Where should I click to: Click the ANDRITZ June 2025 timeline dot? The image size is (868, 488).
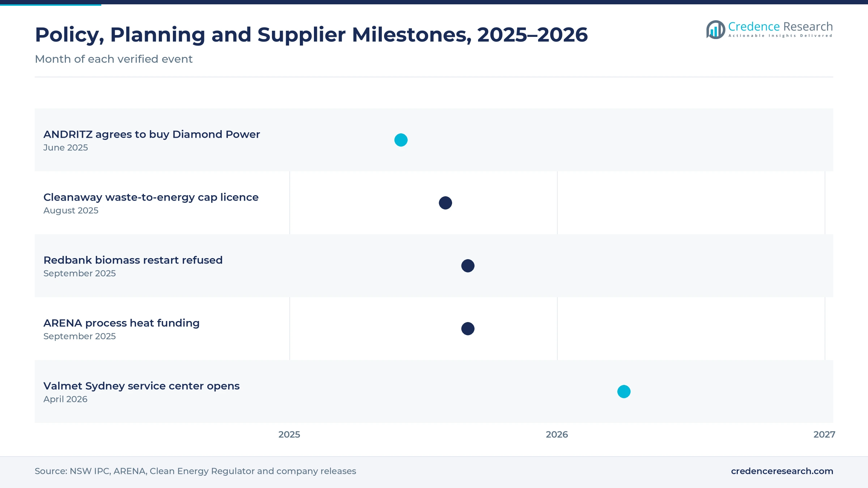pos(401,140)
